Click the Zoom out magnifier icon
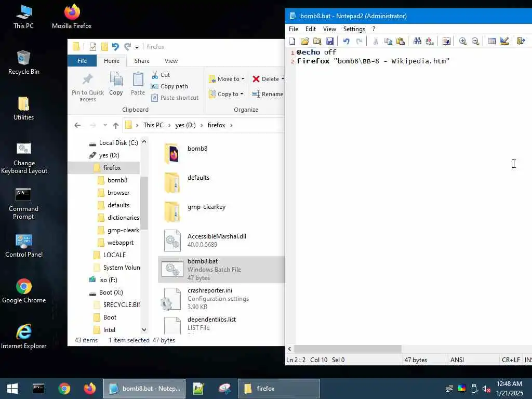 coord(476,42)
